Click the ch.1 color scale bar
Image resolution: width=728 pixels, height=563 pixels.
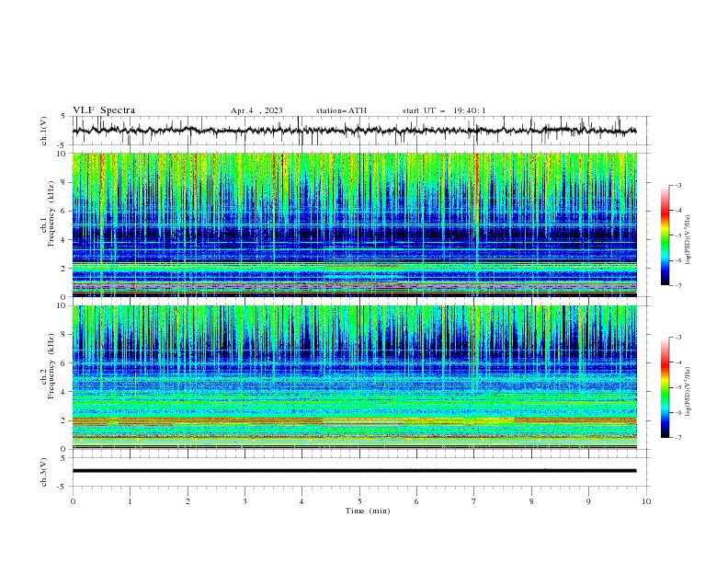click(665, 236)
